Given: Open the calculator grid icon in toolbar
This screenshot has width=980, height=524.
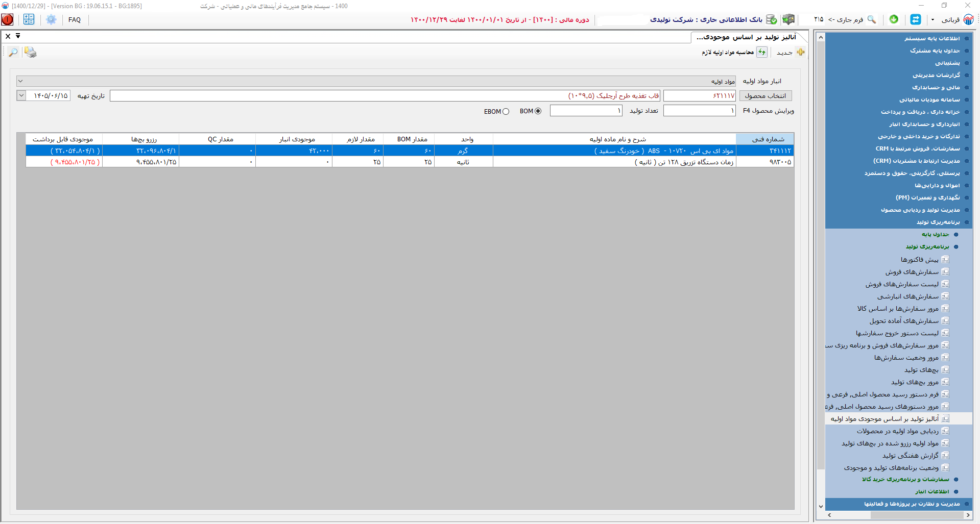Looking at the screenshot, I should click(29, 19).
